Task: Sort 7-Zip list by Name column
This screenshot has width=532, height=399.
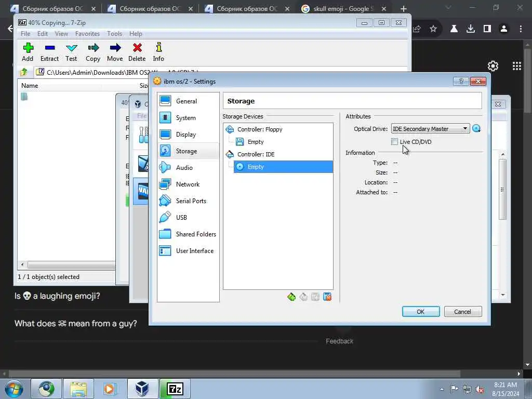Action: [30, 86]
